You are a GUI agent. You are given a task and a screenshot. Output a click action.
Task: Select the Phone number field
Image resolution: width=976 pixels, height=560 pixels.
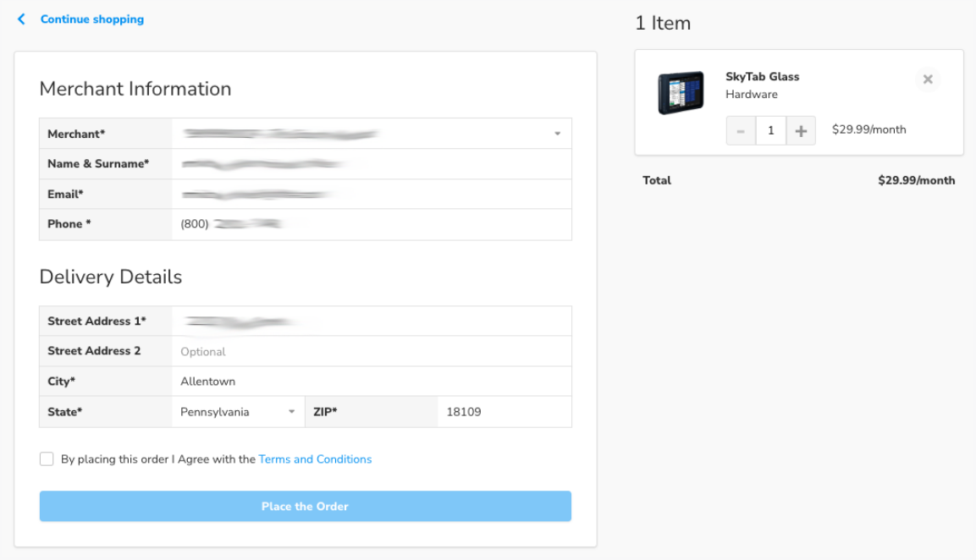[x=371, y=224]
